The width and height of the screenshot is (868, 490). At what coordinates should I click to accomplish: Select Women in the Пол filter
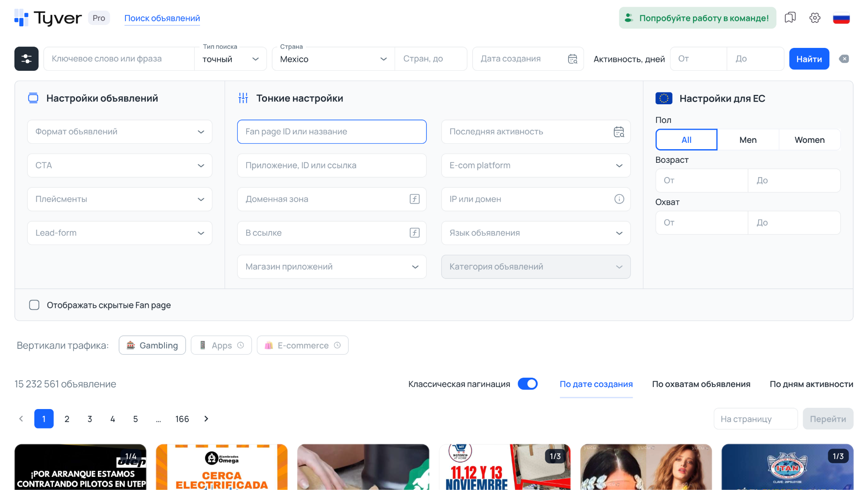[x=809, y=139]
